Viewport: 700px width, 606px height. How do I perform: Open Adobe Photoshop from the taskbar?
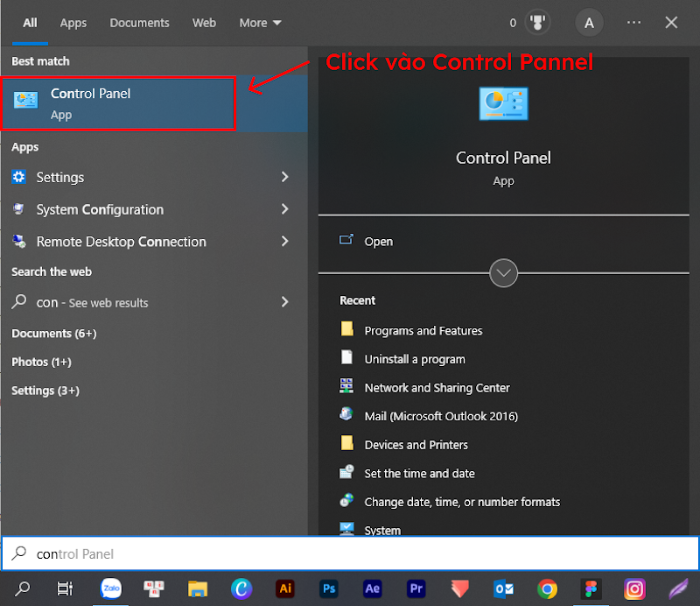tap(329, 588)
